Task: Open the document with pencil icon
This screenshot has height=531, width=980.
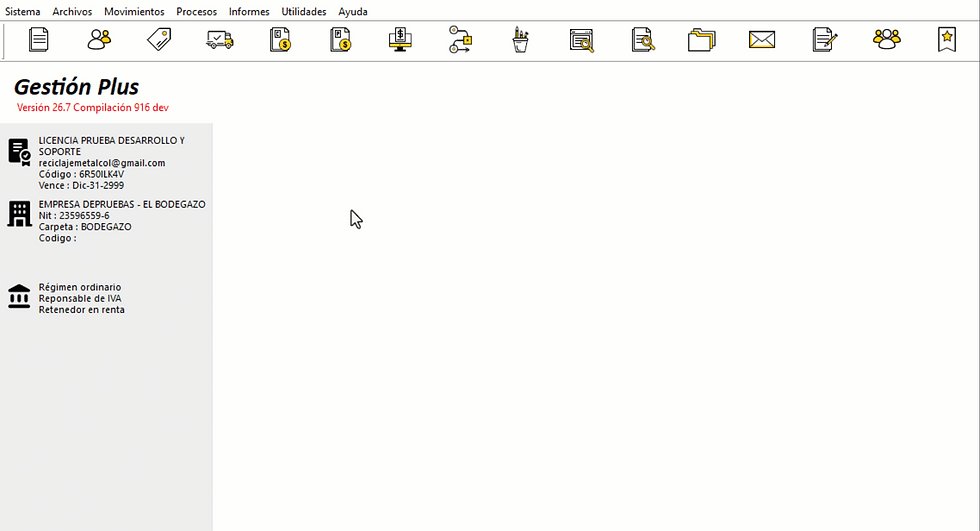Action: [x=824, y=40]
